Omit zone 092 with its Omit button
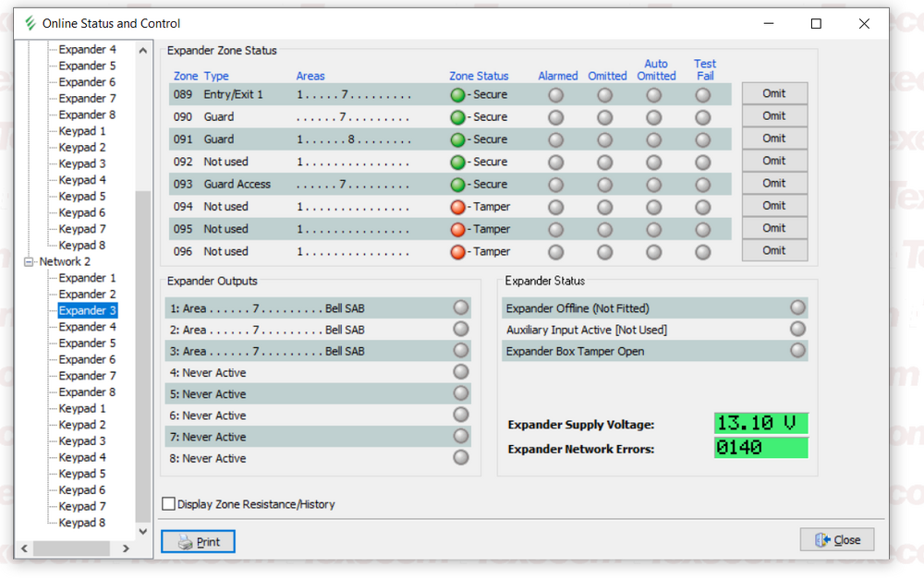 pyautogui.click(x=774, y=161)
